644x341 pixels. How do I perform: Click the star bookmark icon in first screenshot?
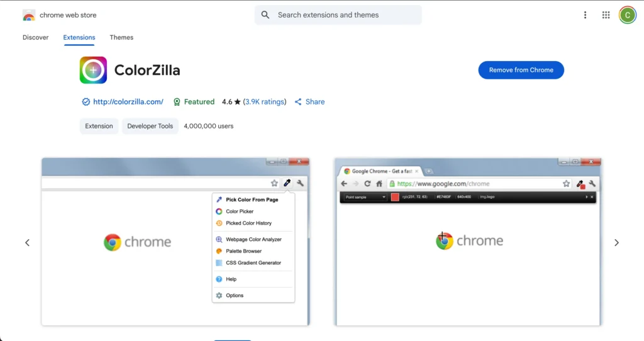274,183
